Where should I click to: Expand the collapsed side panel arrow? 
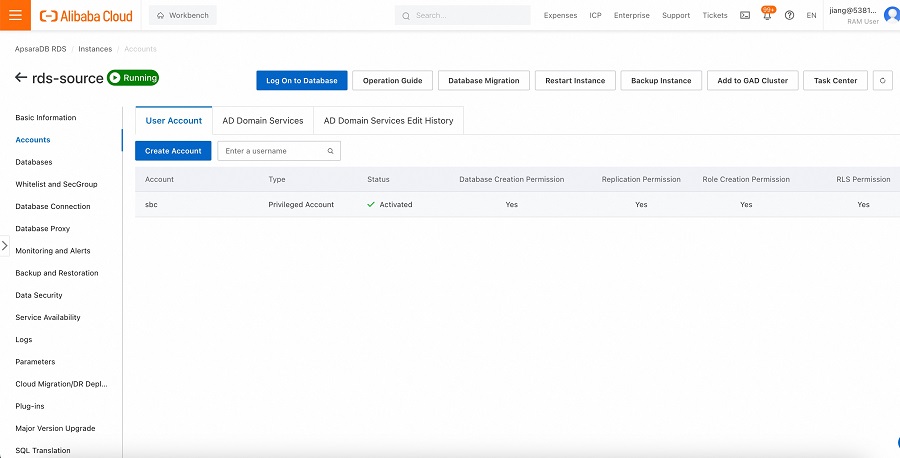(x=5, y=245)
